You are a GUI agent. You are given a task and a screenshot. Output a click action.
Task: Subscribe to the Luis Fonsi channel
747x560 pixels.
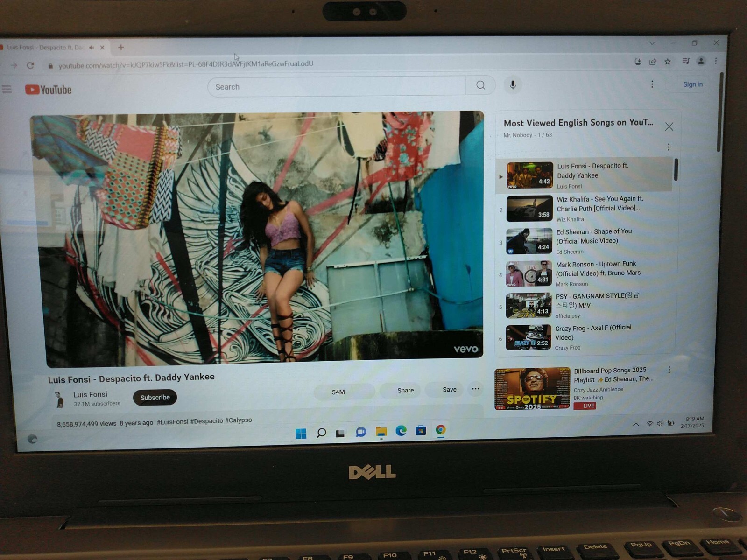(x=155, y=397)
